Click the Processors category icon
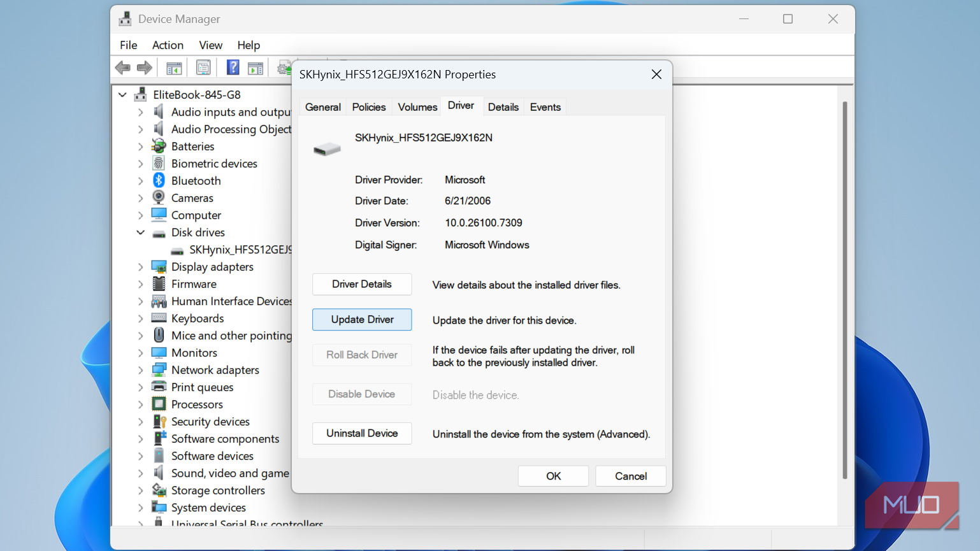980x551 pixels. 159,404
